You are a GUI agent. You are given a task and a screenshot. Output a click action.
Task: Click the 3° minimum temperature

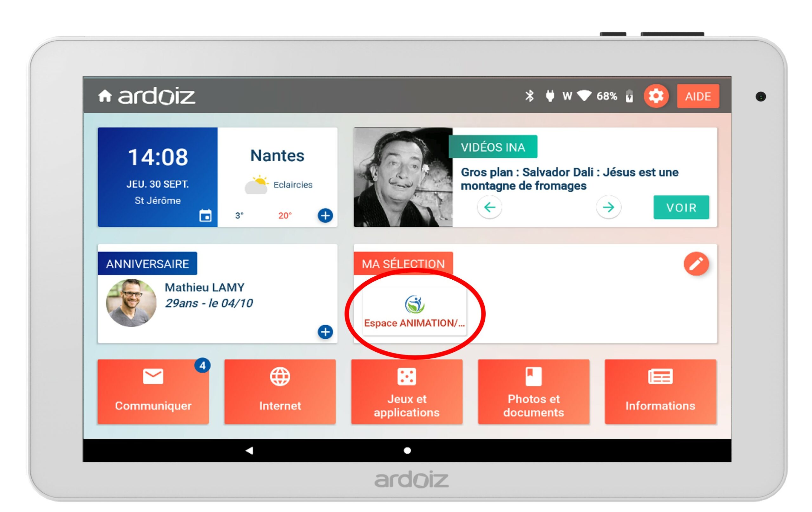pyautogui.click(x=239, y=216)
